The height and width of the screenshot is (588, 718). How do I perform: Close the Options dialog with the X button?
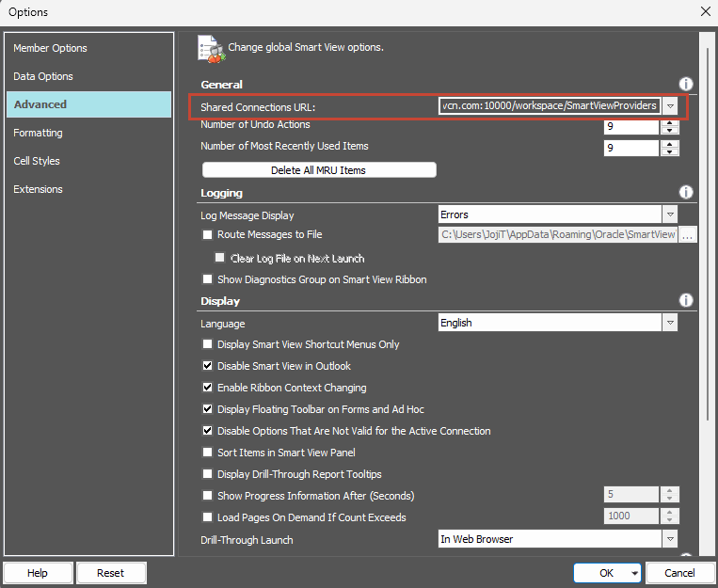click(705, 11)
